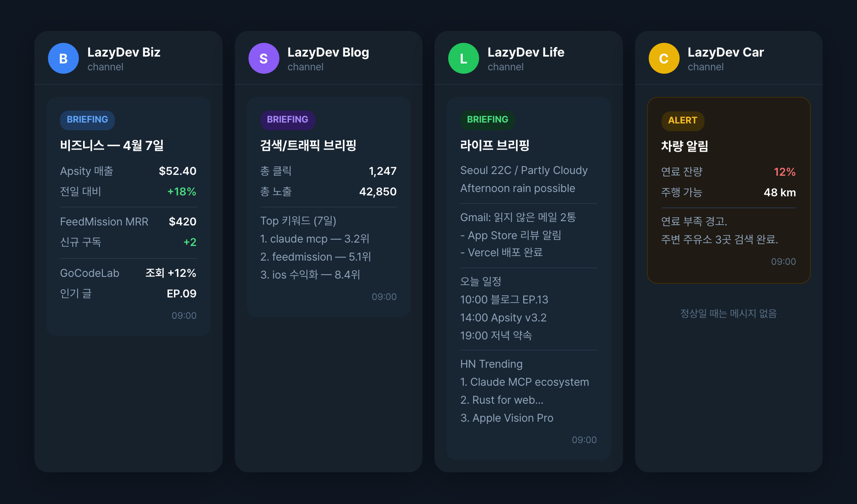Select the LazyDev Life channel header

pos(526,52)
